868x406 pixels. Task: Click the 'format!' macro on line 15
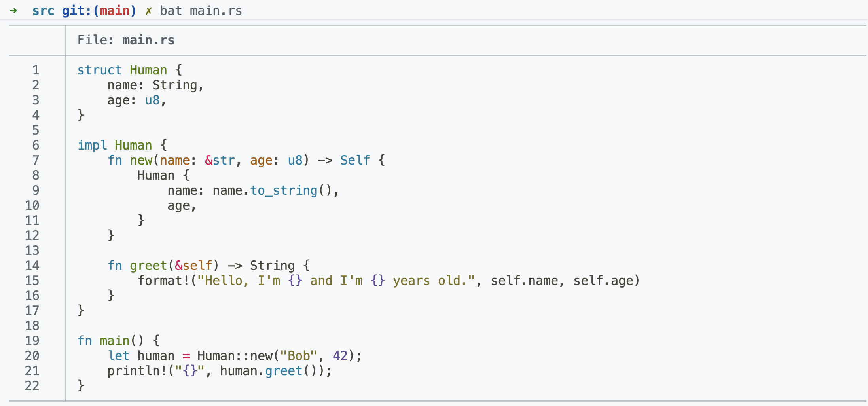[163, 281]
